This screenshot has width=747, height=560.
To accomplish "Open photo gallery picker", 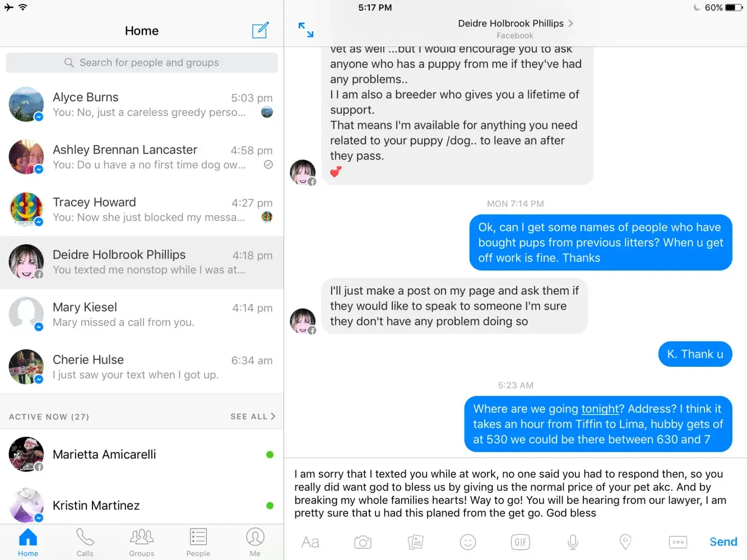I will coord(415,542).
